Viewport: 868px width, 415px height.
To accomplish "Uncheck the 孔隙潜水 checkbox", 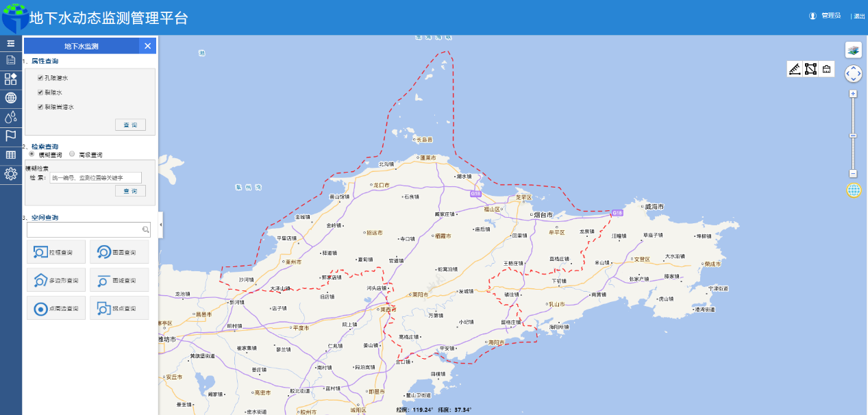I will click(41, 78).
